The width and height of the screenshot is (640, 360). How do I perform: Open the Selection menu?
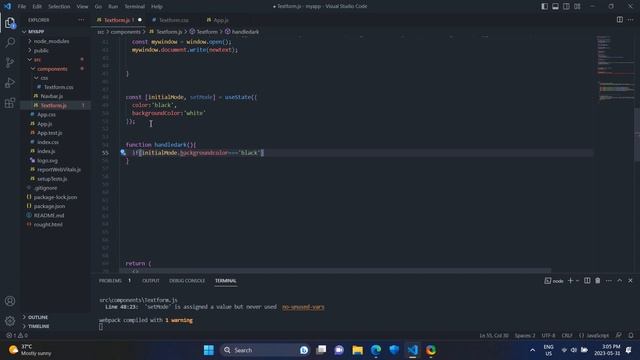(x=59, y=7)
